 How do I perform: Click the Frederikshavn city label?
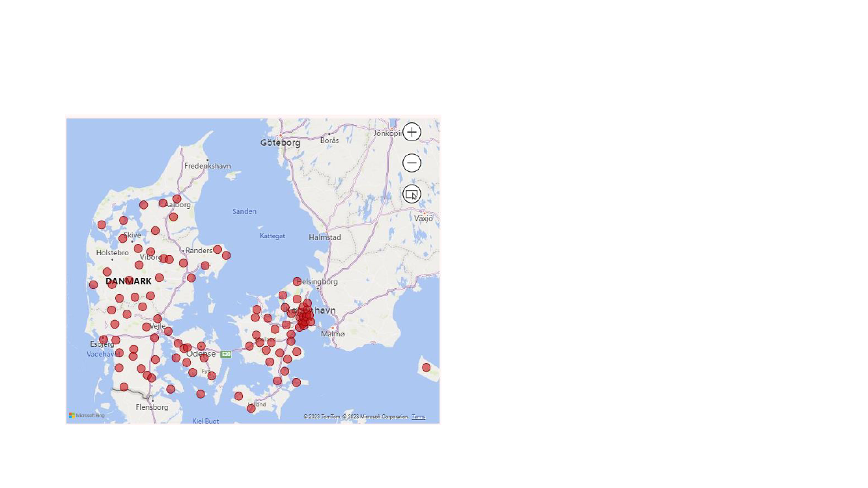click(208, 166)
